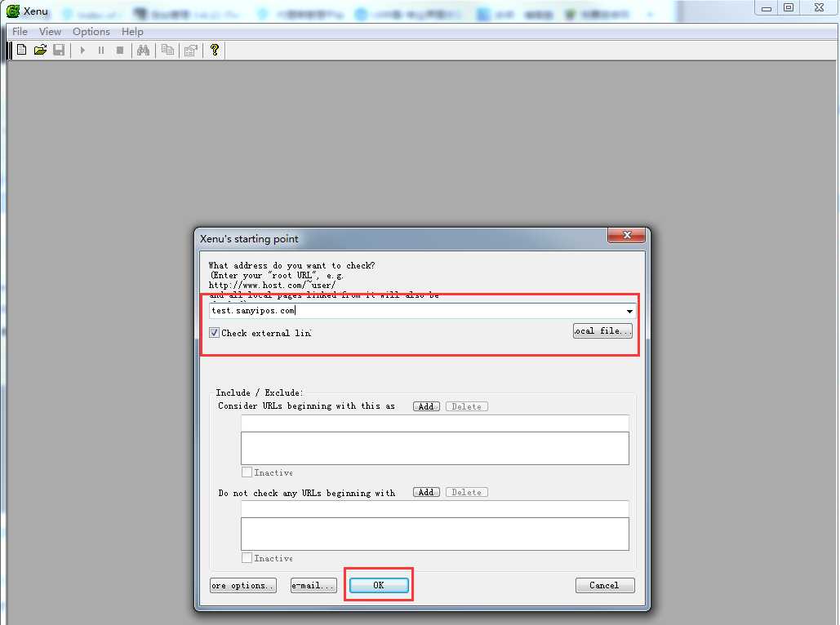Stop checking with the stop icon
This screenshot has width=840, height=625.
click(x=120, y=50)
